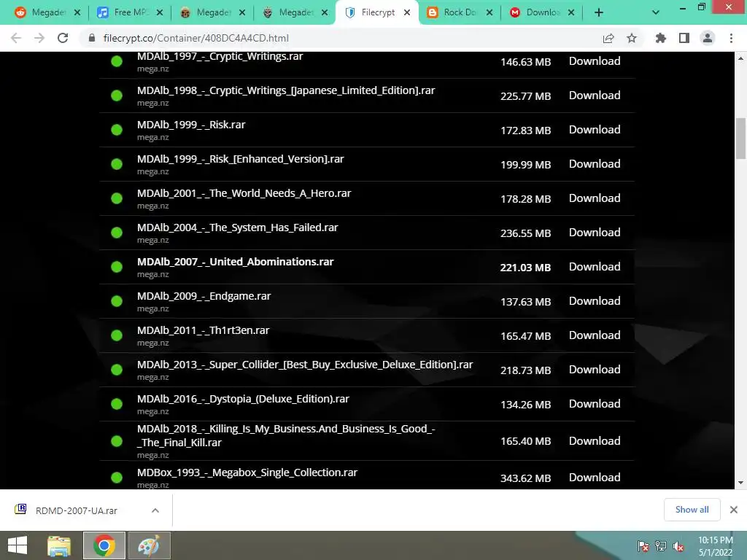Click Show all downloads
The height and width of the screenshot is (560, 747).
pos(692,510)
